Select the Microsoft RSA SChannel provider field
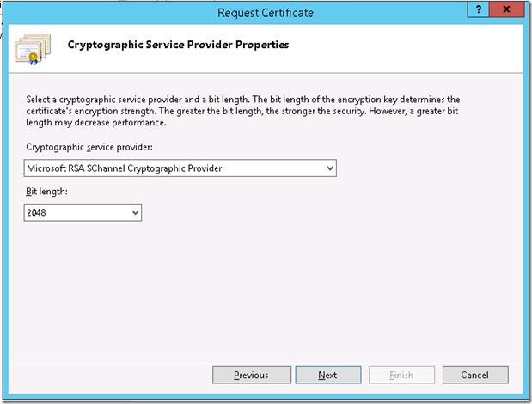 point(180,168)
